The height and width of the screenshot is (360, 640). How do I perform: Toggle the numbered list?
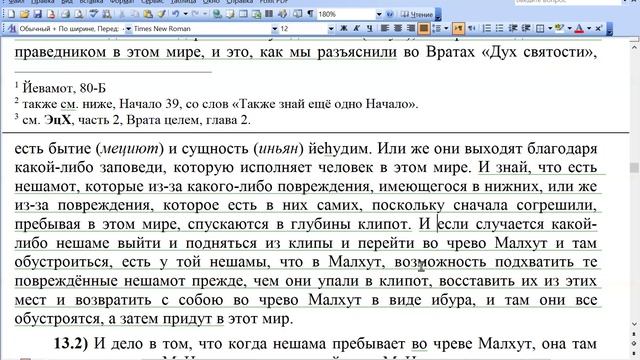click(x=487, y=28)
